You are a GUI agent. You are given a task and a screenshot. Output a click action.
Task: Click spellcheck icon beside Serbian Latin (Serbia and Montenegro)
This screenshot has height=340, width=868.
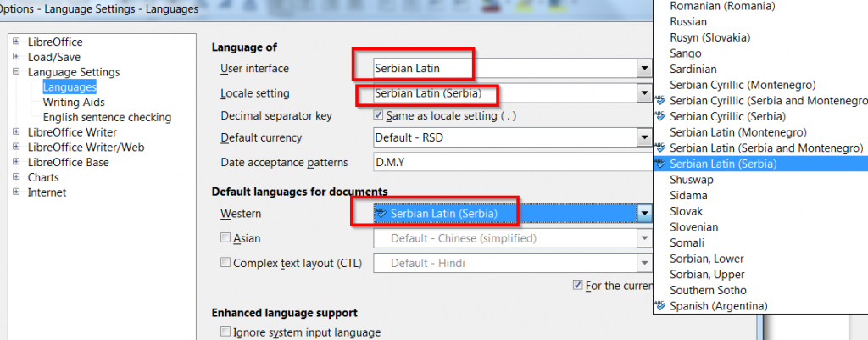[659, 148]
